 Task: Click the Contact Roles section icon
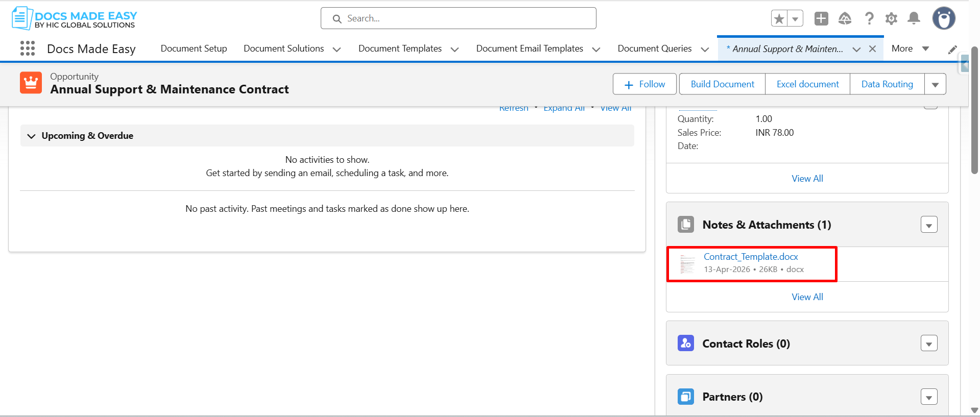(686, 343)
